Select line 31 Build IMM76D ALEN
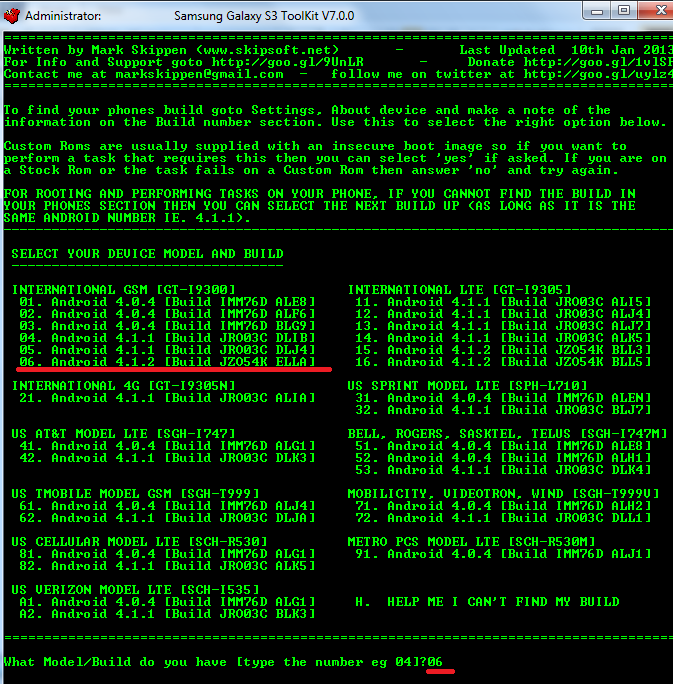This screenshot has width=674, height=684. (503, 398)
